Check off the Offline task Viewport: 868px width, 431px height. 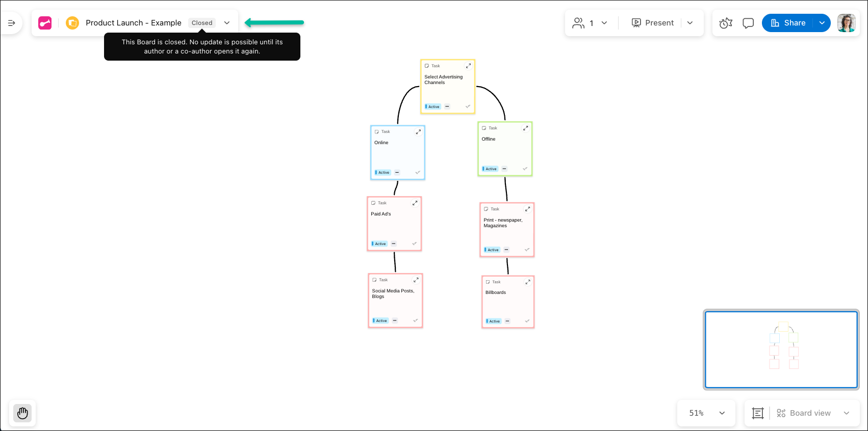point(525,169)
